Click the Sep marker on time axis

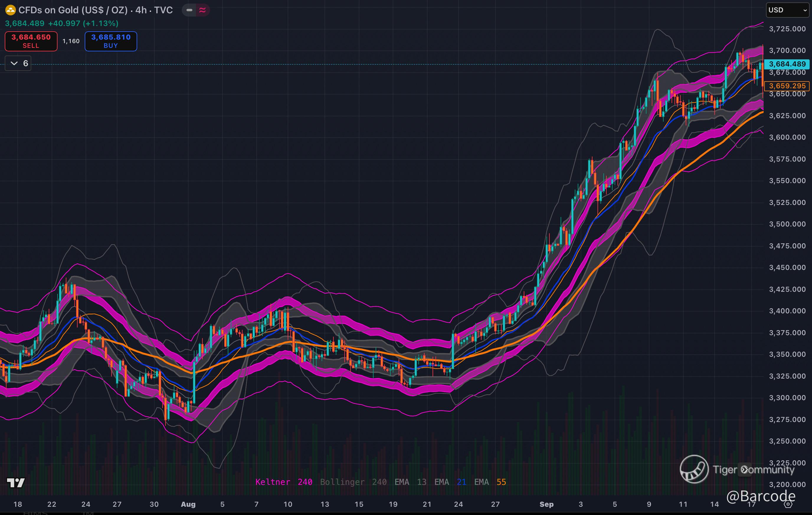(546, 504)
